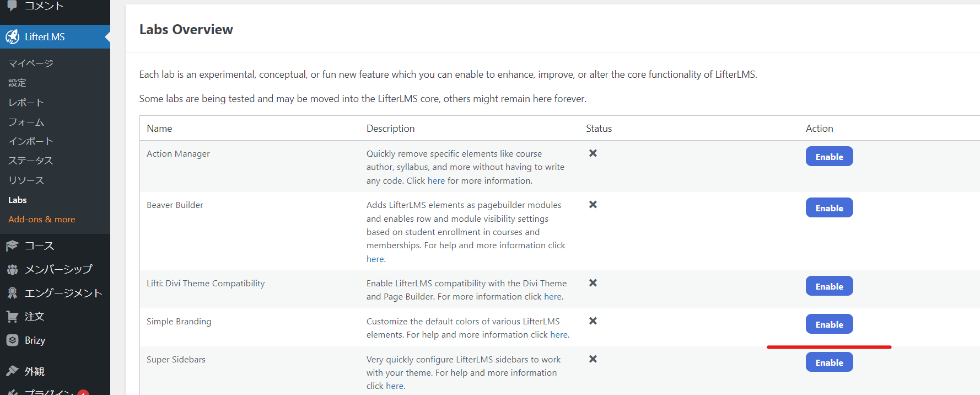The image size is (980, 395).
Task: Enable Lifti Divi Theme Compatibility
Action: pyautogui.click(x=829, y=286)
